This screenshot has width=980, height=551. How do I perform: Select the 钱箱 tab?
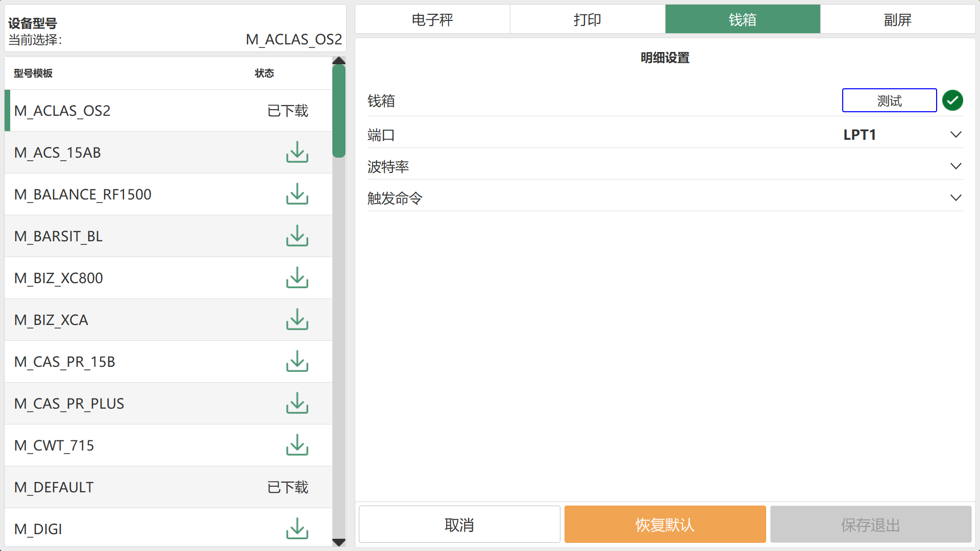pos(743,19)
